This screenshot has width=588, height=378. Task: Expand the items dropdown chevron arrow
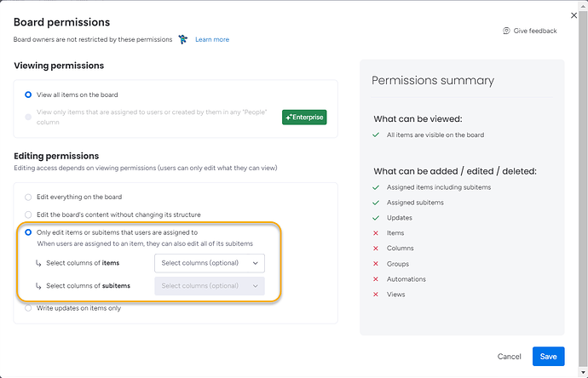(x=255, y=263)
